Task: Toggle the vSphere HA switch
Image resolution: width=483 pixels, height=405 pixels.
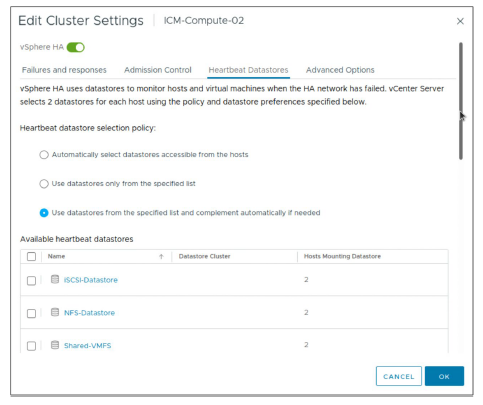Action: (76, 47)
